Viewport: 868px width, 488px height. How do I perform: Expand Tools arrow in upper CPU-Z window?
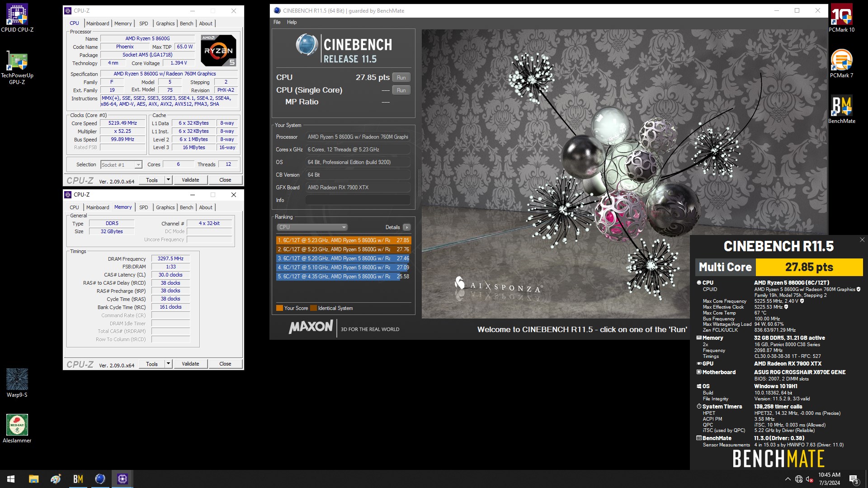168,180
